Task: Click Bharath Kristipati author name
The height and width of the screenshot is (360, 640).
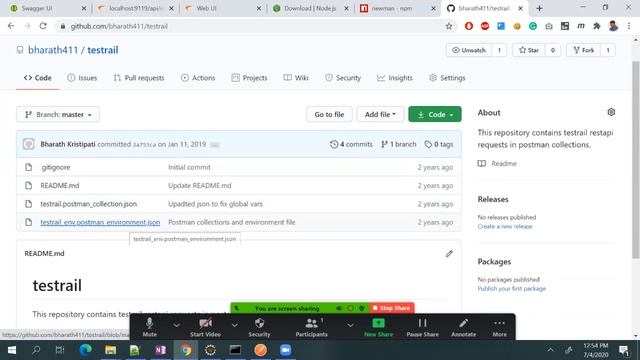Action: 68,144
